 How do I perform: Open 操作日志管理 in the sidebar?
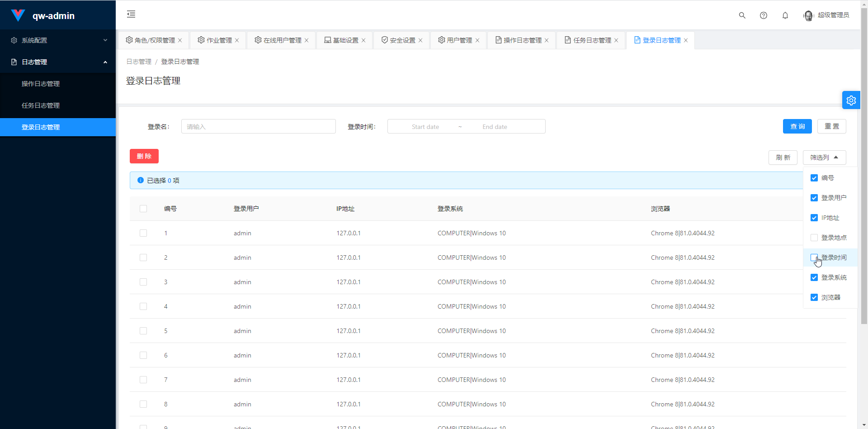tap(58, 84)
